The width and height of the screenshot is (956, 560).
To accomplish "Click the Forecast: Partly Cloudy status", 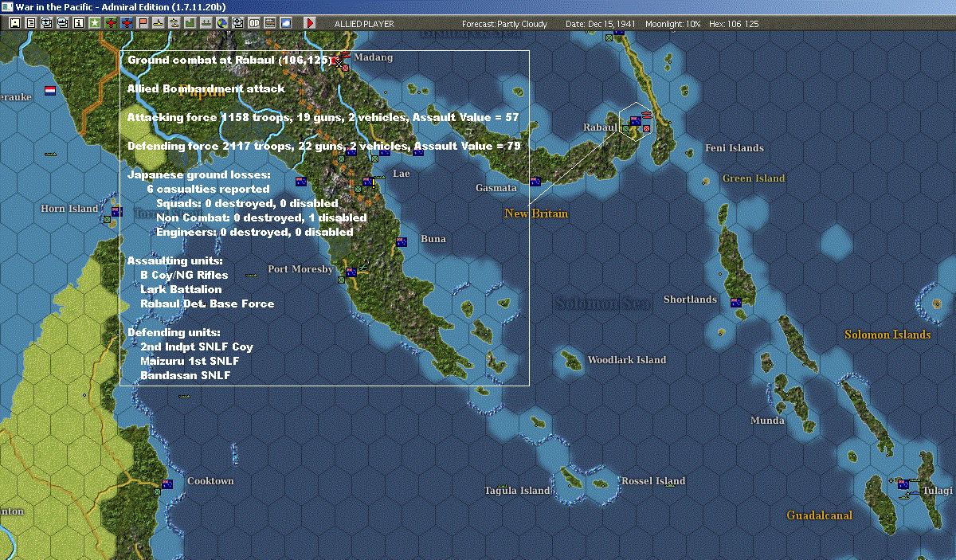I will coord(504,24).
